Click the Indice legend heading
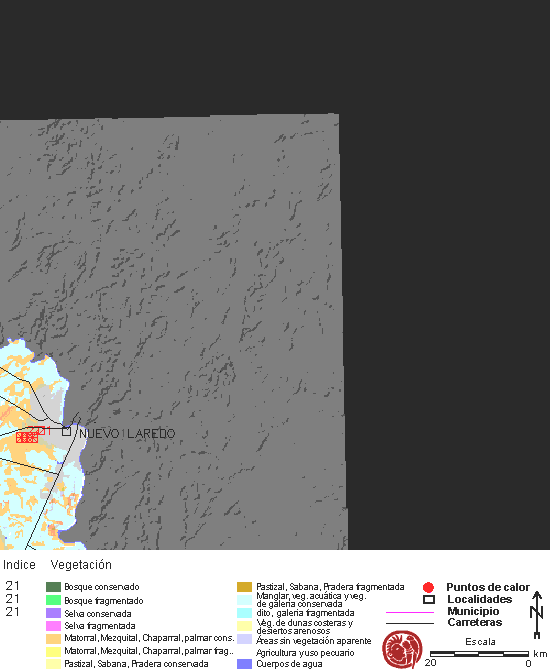550x670 pixels. pyautogui.click(x=19, y=565)
